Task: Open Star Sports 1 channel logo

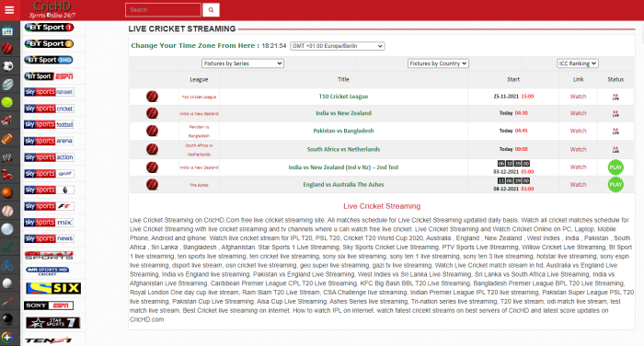Action: pyautogui.click(x=53, y=323)
